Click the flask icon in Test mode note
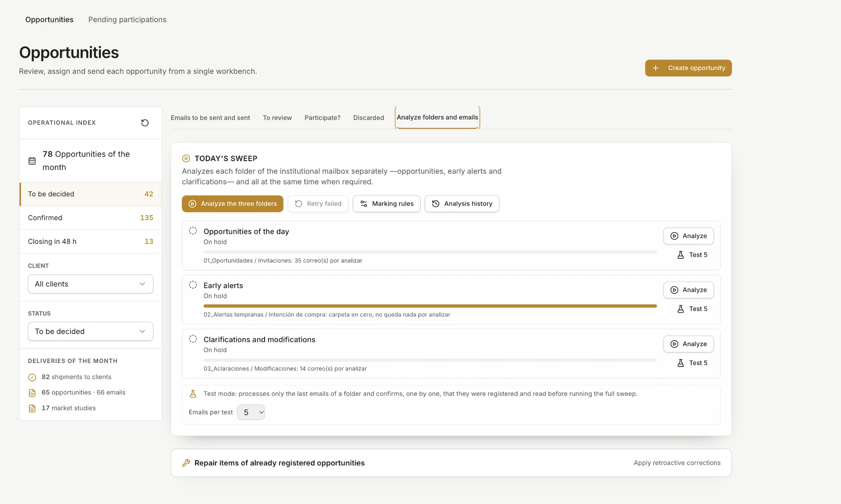The width and height of the screenshot is (841, 504). [193, 394]
